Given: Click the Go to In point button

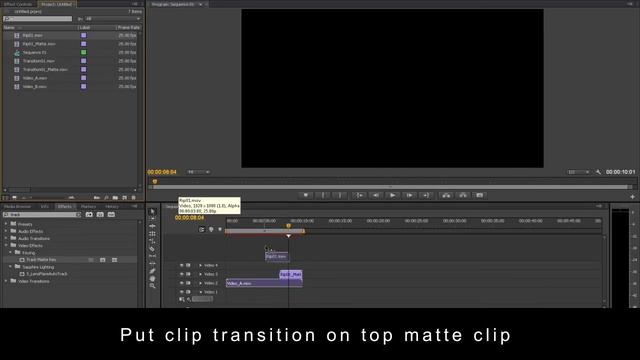Looking at the screenshot, I should point(359,196).
